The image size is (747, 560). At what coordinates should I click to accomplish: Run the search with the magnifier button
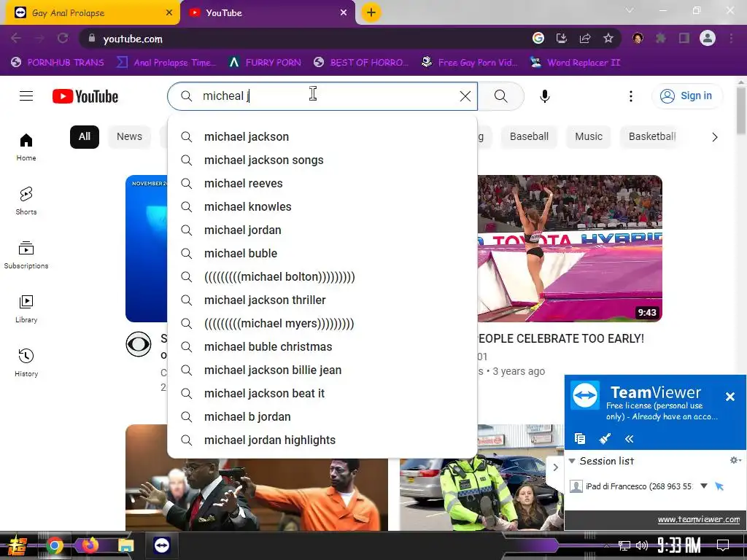coord(500,96)
